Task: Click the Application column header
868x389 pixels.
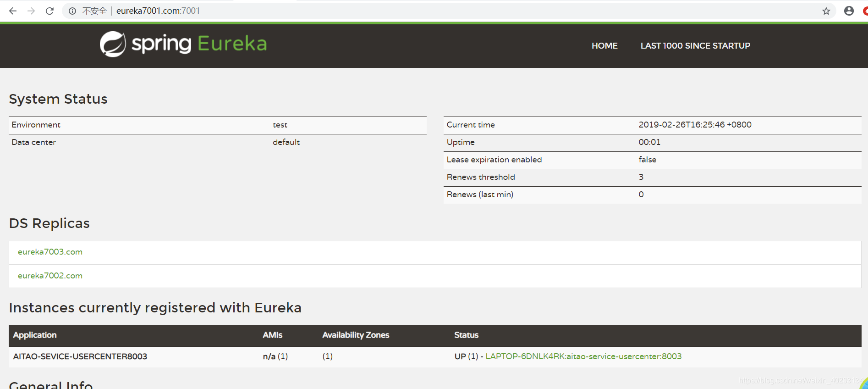Action: click(x=35, y=335)
